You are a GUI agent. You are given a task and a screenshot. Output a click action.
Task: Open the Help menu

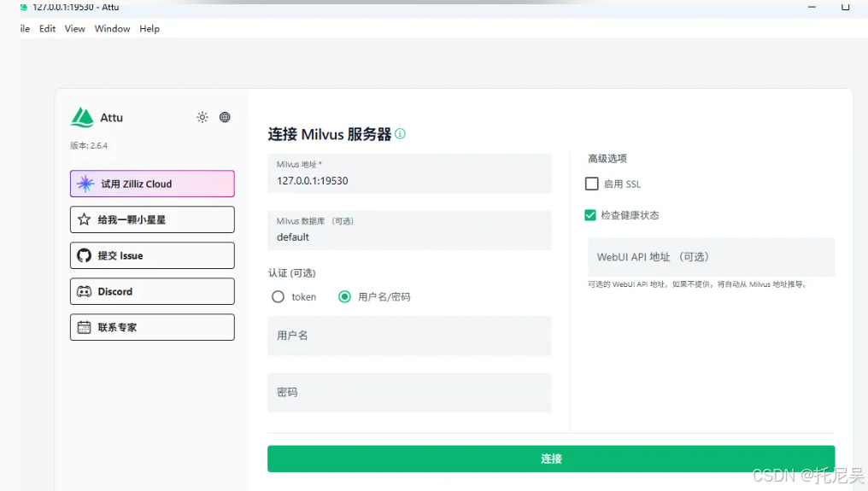150,29
